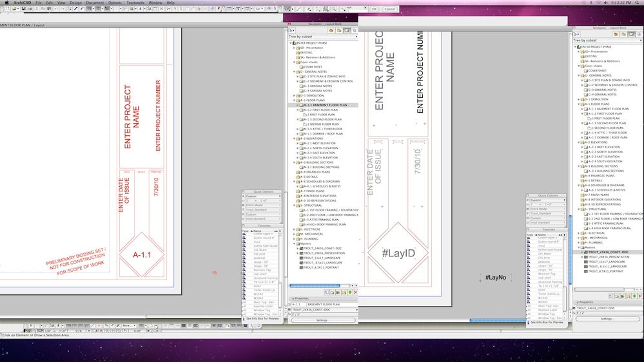Expand SD- Presentation subset in left Navigator
The height and width of the screenshot is (362, 644).
(294, 48)
